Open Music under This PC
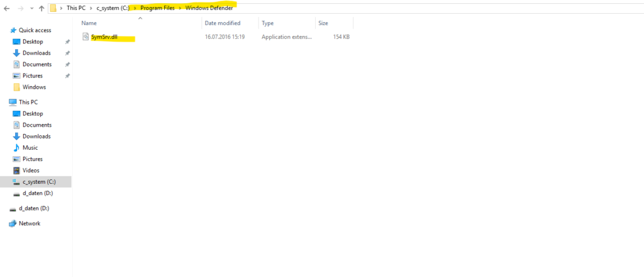Viewport: 644px width, 277px height. (30, 147)
